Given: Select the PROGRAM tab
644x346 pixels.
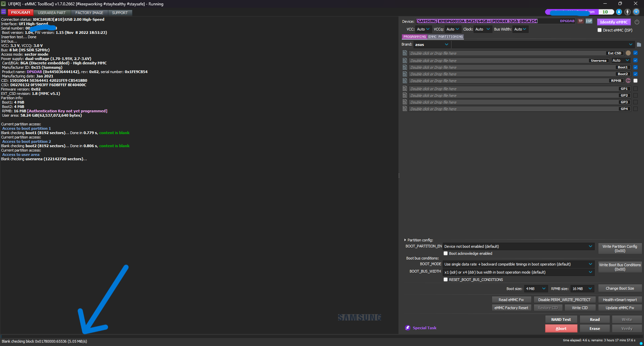Looking at the screenshot, I should point(20,12).
